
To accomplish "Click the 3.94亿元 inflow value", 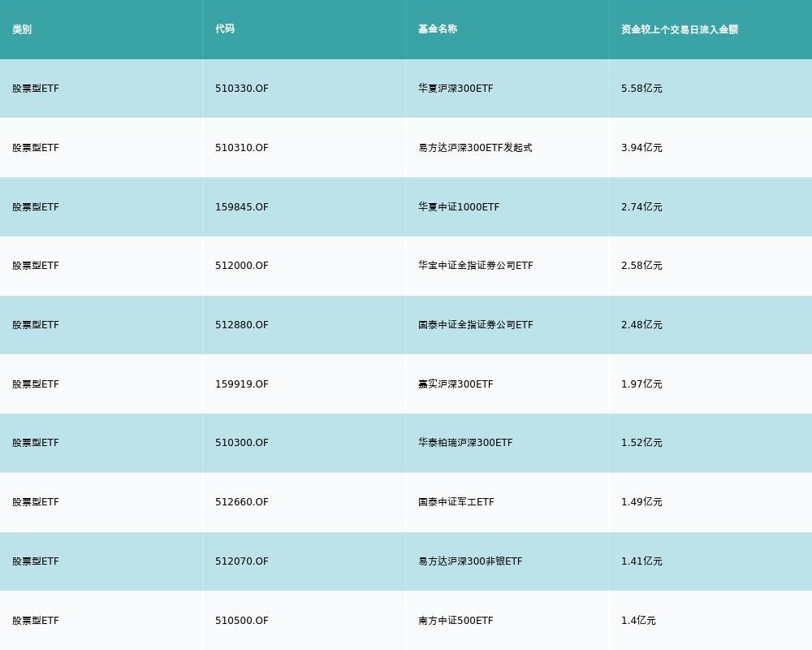I will tap(641, 148).
